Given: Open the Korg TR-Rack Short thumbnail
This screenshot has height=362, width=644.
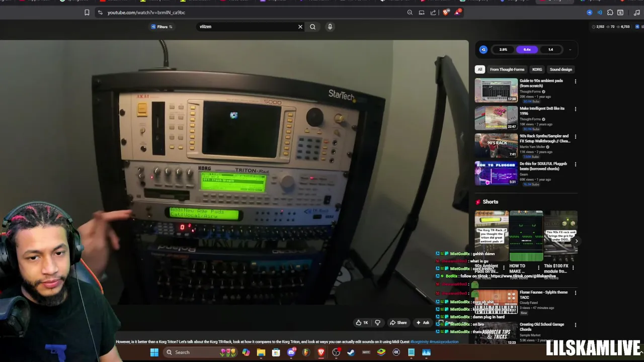Looking at the screenshot, I should (x=492, y=236).
